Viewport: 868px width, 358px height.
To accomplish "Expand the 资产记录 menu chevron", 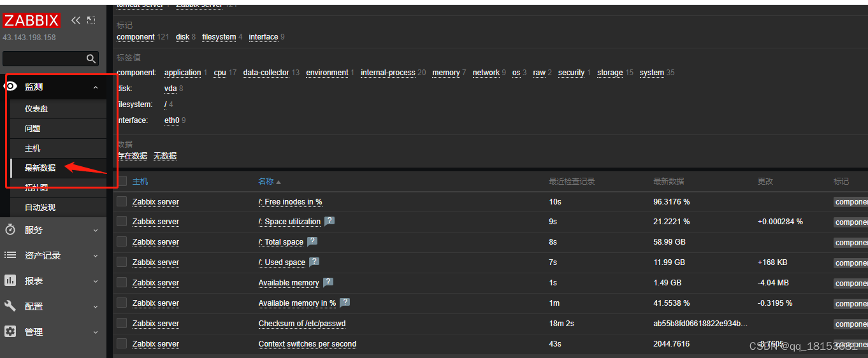I will pos(96,256).
